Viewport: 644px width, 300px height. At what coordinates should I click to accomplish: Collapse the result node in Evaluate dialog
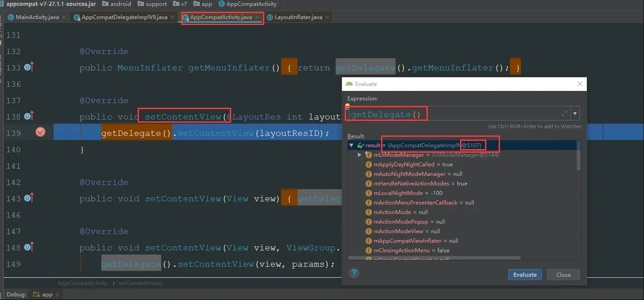pyautogui.click(x=351, y=145)
